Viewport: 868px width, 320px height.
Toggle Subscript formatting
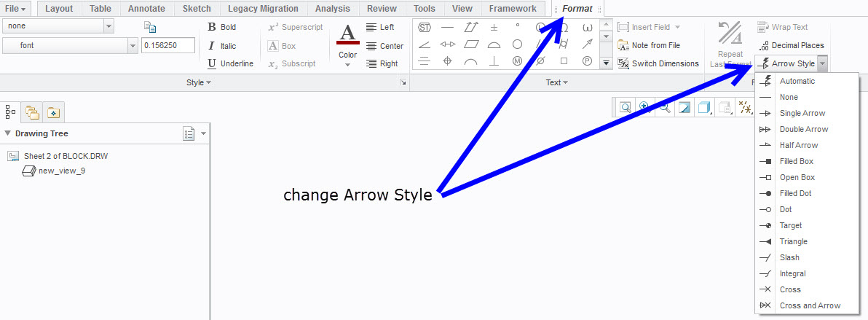click(292, 63)
